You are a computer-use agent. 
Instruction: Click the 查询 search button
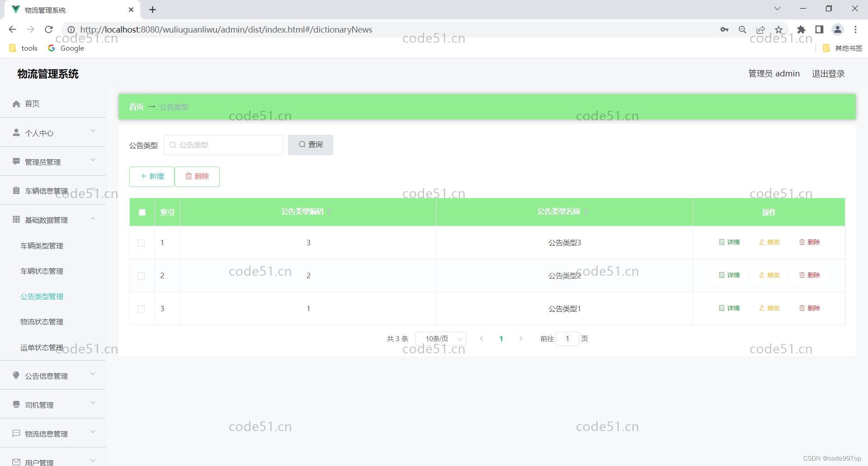pyautogui.click(x=311, y=145)
